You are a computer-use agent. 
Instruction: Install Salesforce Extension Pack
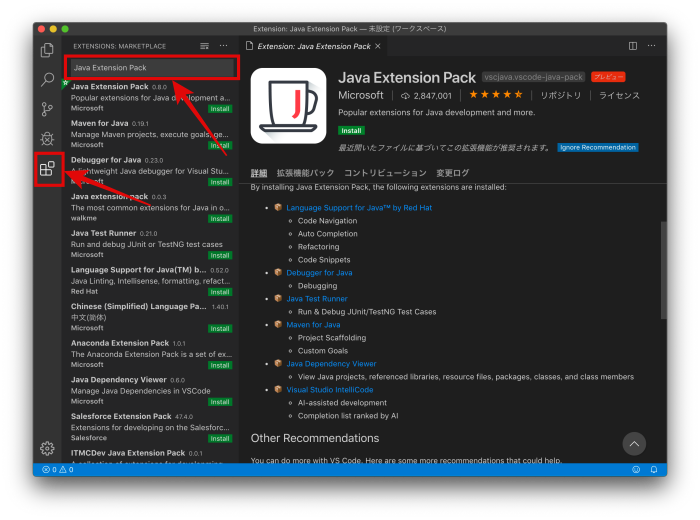coord(220,438)
